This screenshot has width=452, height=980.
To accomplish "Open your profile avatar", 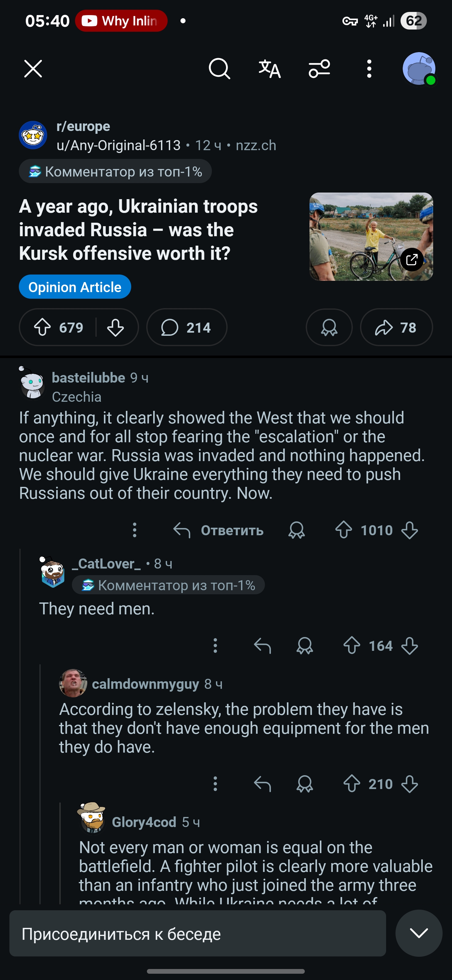I will 419,69.
